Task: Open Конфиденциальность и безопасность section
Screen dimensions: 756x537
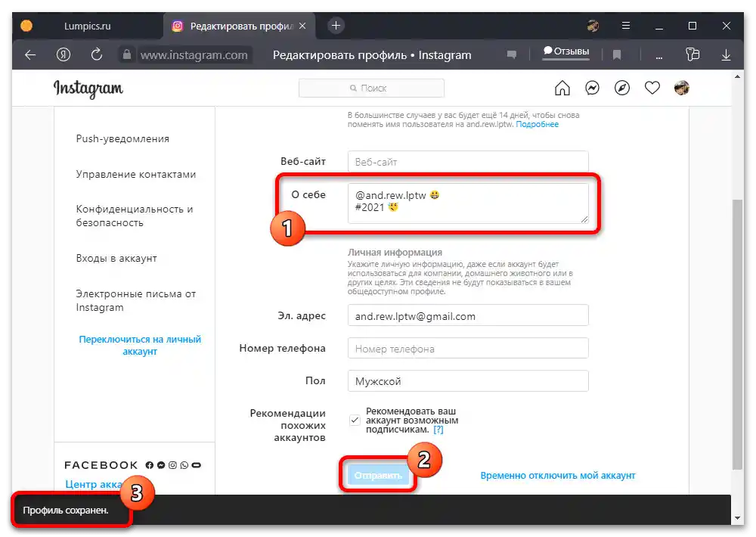Action: [x=135, y=216]
